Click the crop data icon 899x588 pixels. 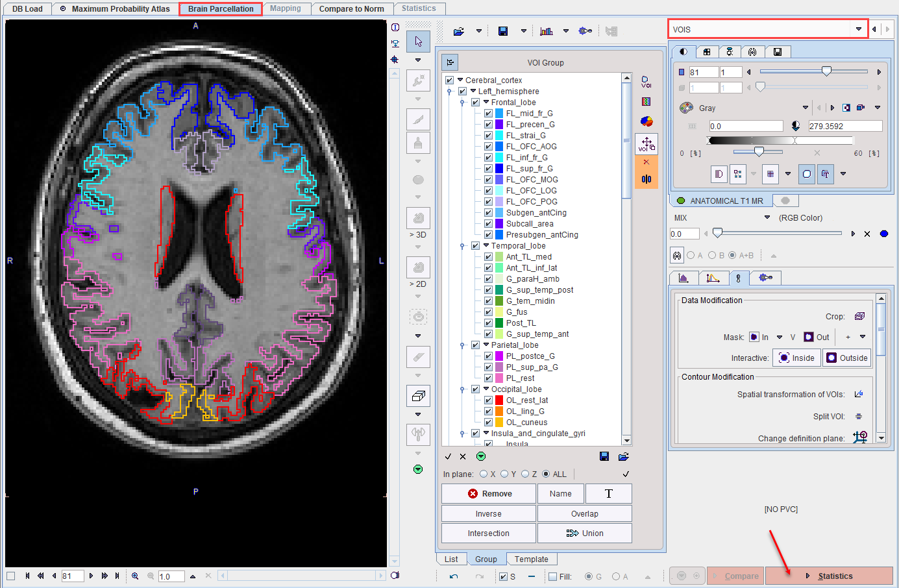859,316
